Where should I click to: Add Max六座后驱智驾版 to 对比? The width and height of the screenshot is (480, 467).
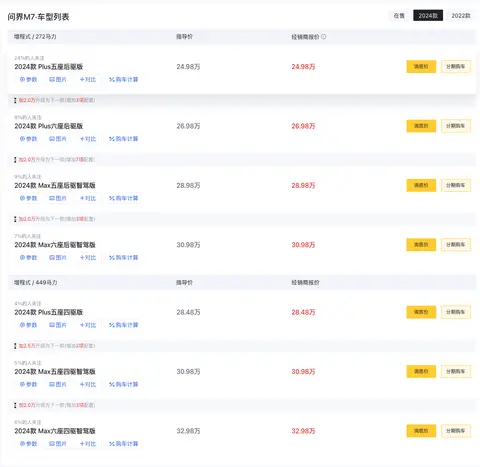(88, 257)
